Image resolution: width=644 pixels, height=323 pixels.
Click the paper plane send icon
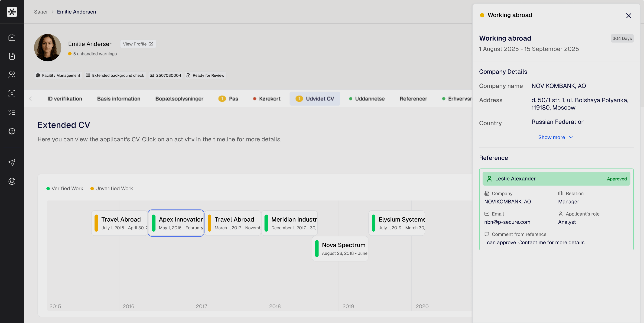point(12,163)
